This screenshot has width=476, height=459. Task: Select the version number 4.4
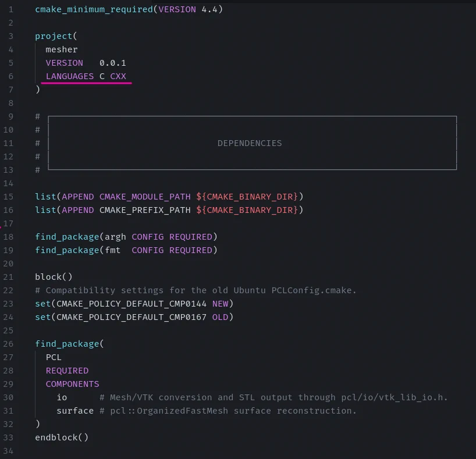pos(209,9)
